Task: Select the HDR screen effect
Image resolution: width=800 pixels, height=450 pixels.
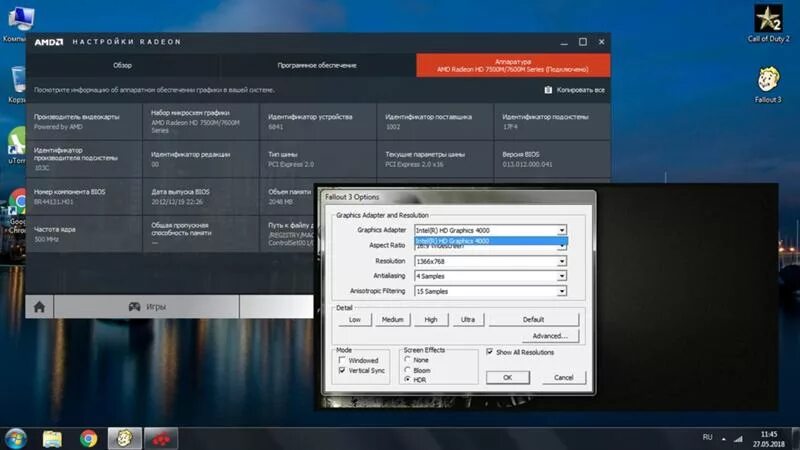Action: coord(407,380)
